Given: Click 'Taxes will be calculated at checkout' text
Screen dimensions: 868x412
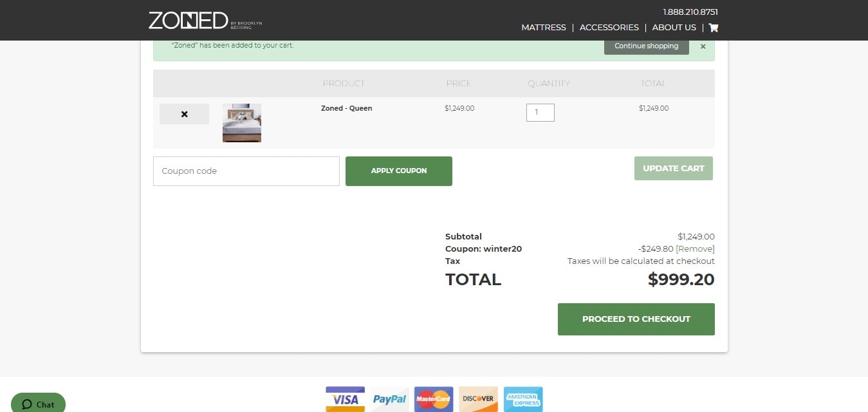Looking at the screenshot, I should tap(641, 261).
